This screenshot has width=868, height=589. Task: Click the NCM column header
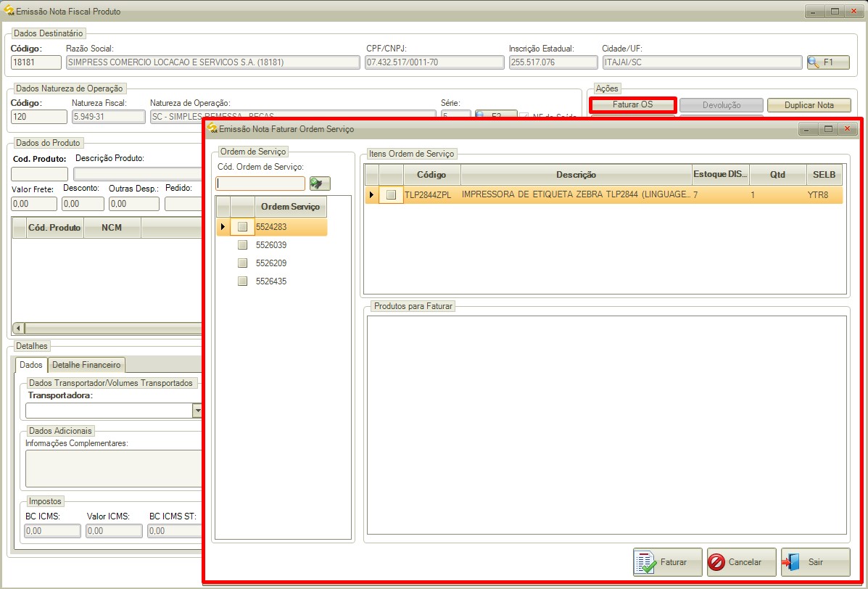(x=112, y=228)
